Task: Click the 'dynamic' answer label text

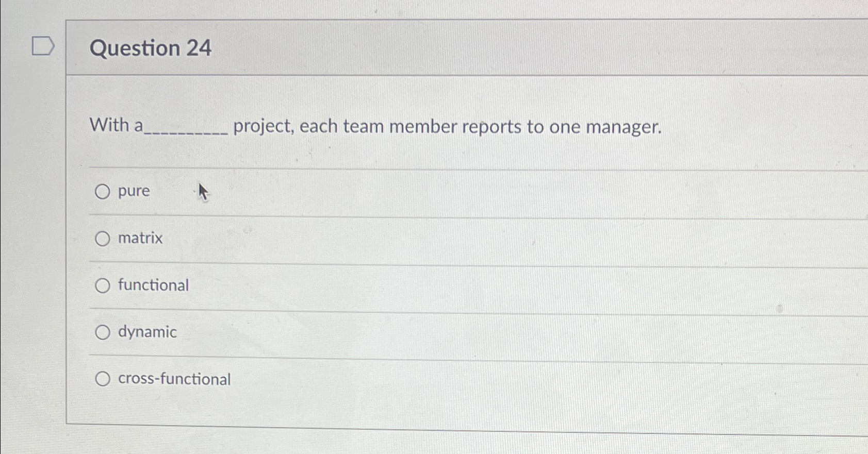Action: point(146,332)
